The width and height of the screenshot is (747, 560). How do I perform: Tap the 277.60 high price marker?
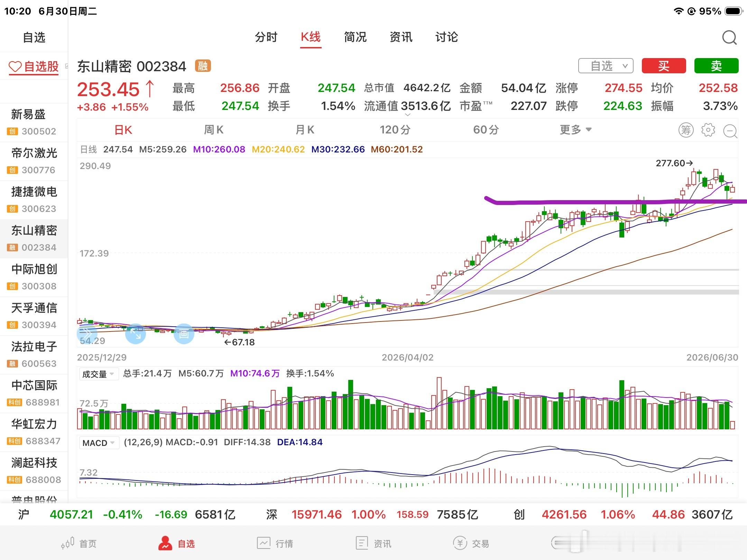click(x=674, y=163)
